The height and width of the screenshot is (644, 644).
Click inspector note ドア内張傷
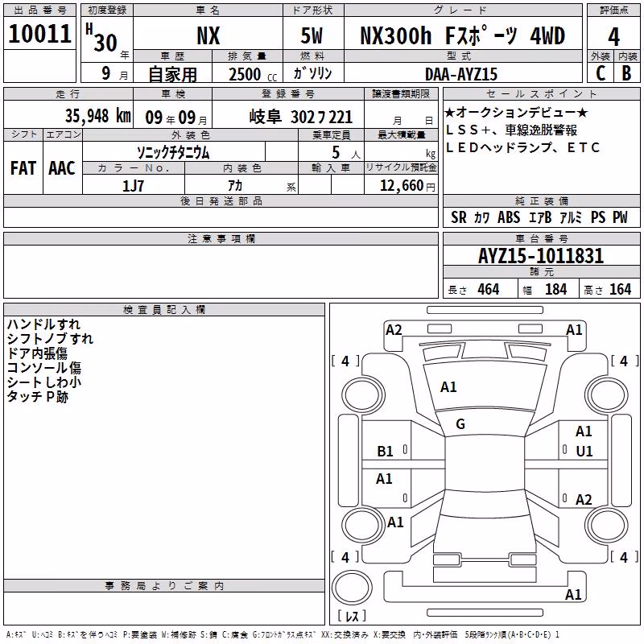37,353
